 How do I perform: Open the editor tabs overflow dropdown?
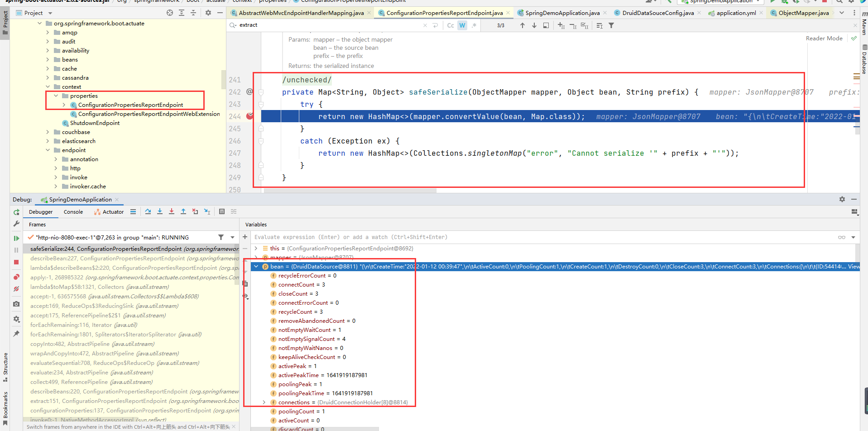[x=842, y=13]
